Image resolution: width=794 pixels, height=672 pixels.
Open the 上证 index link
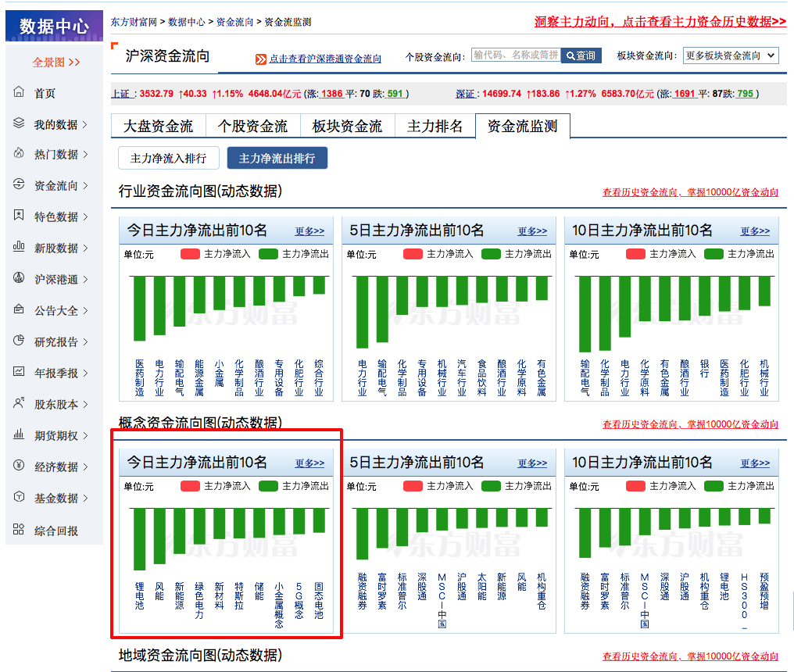pyautogui.click(x=121, y=94)
